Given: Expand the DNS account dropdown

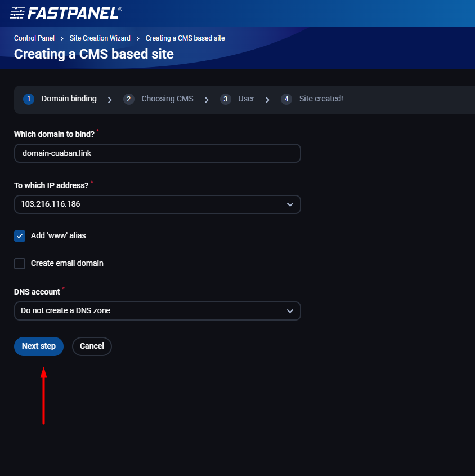Looking at the screenshot, I should coord(158,311).
